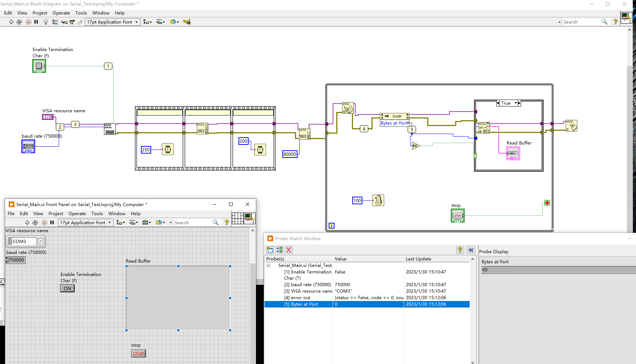Open the Operate menu
Screen dimensions: 636x364
coord(61,13)
